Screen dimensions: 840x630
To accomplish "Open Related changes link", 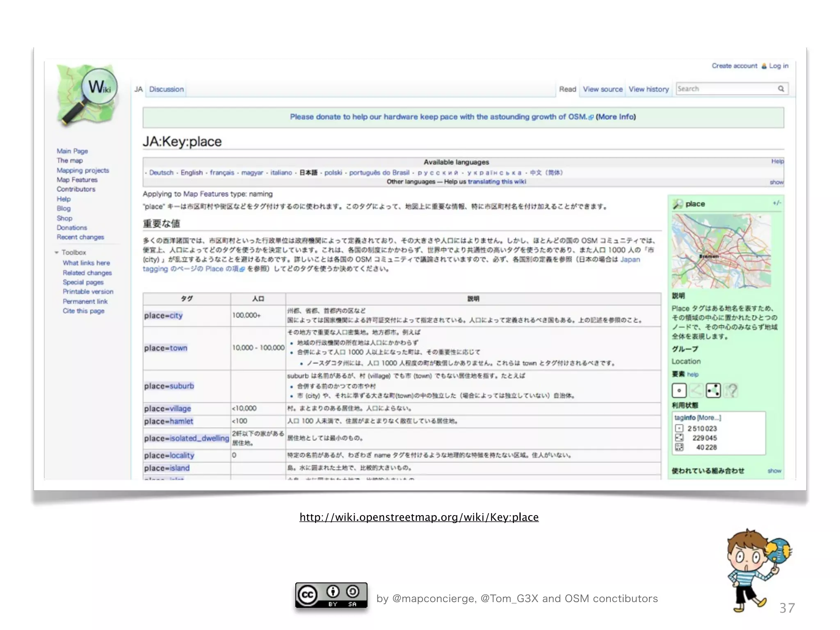I will point(87,273).
